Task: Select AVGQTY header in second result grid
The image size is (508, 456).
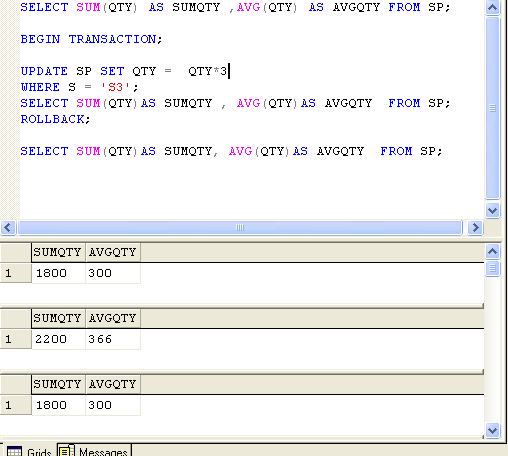Action: (113, 318)
